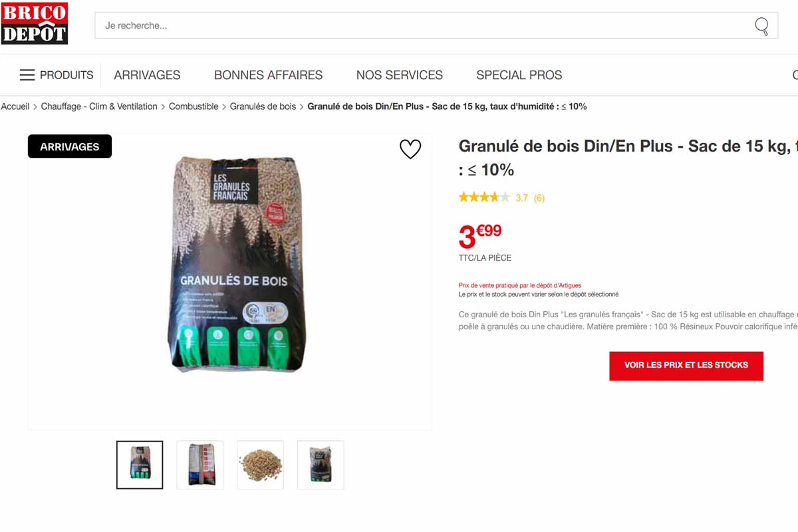798x532 pixels.
Task: Select the fourth product thumbnail
Action: [x=321, y=465]
